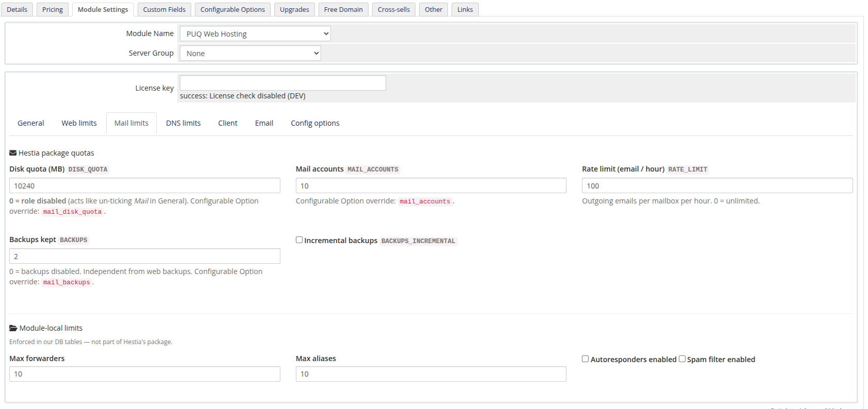
Task: Switch to the Cross-sells tab
Action: coord(394,9)
